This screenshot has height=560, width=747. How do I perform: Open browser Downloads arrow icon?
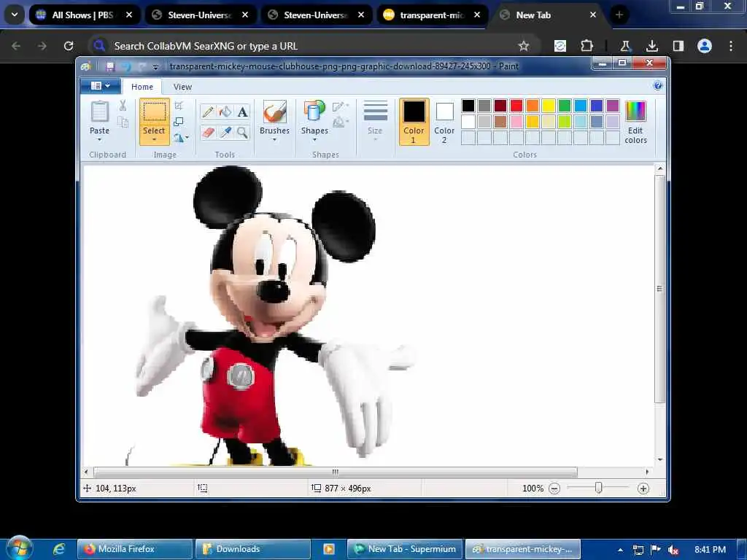tap(651, 46)
